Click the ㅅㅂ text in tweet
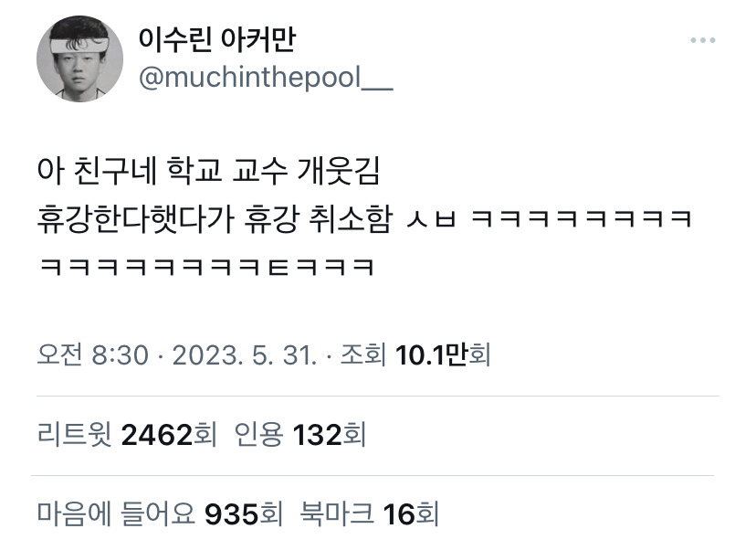The height and width of the screenshot is (550, 756). pos(431,219)
